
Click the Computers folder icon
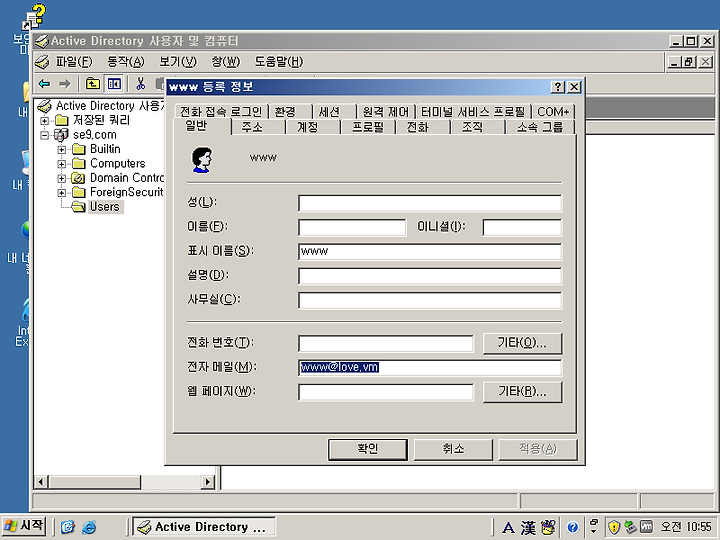tap(79, 163)
